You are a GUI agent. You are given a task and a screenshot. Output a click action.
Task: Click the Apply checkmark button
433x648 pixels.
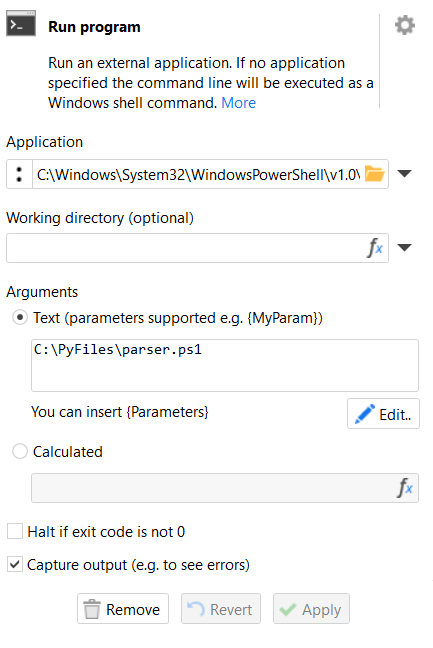(x=311, y=609)
